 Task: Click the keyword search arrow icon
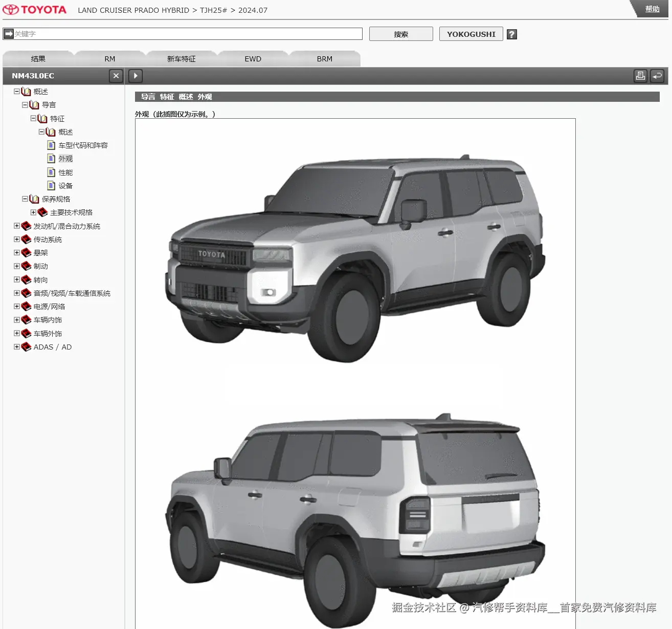pyautogui.click(x=9, y=34)
